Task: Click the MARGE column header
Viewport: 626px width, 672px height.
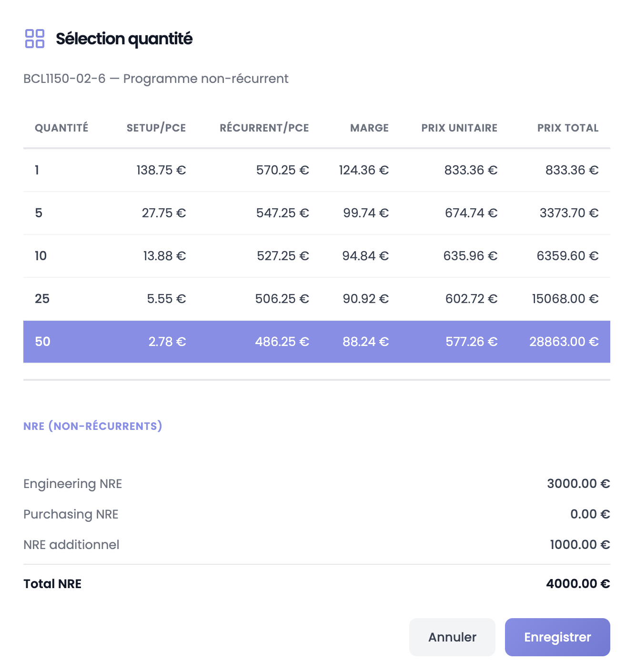Action: coord(369,128)
